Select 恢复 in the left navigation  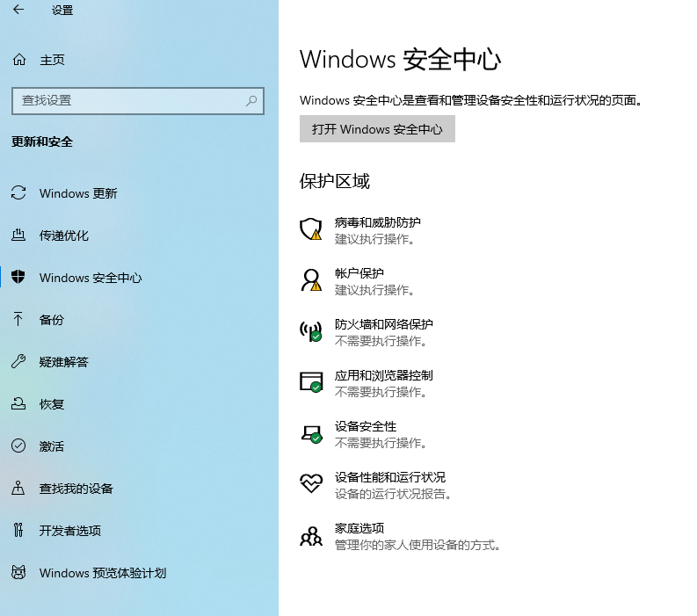pyautogui.click(x=52, y=404)
